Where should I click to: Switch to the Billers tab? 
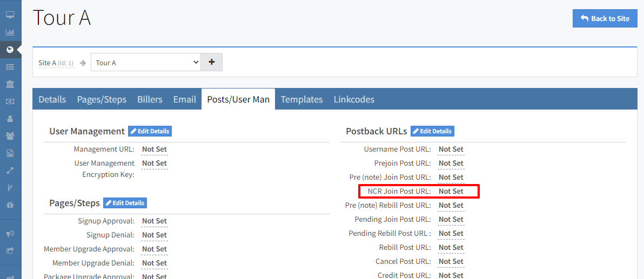pyautogui.click(x=150, y=99)
